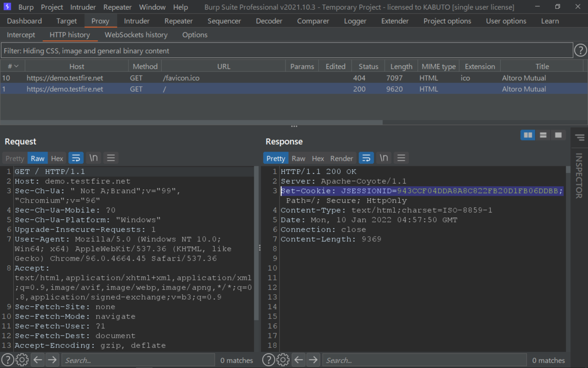The height and width of the screenshot is (368, 588).
Task: Open the Window menu
Action: (x=152, y=7)
